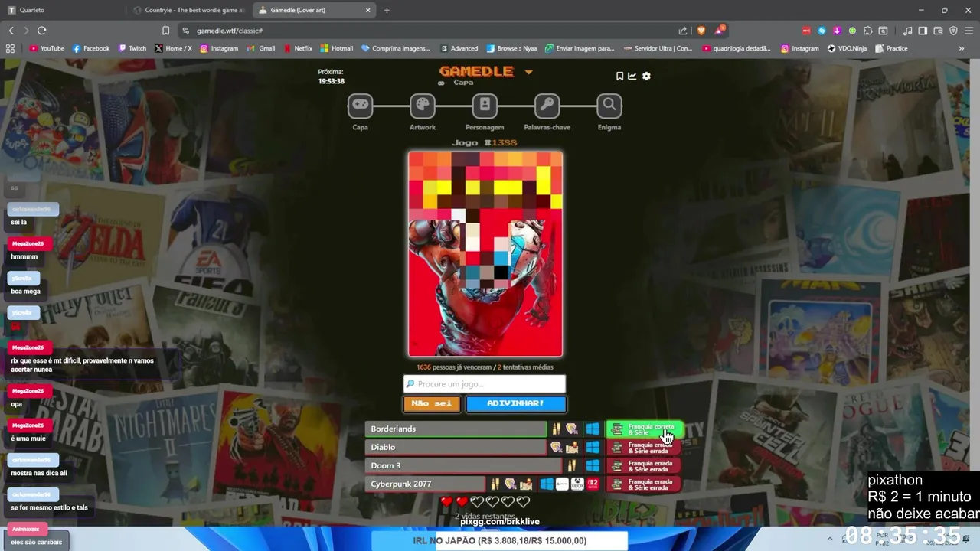This screenshot has height=551, width=980.
Task: Switch to the Artwork palette mode
Action: (422, 106)
